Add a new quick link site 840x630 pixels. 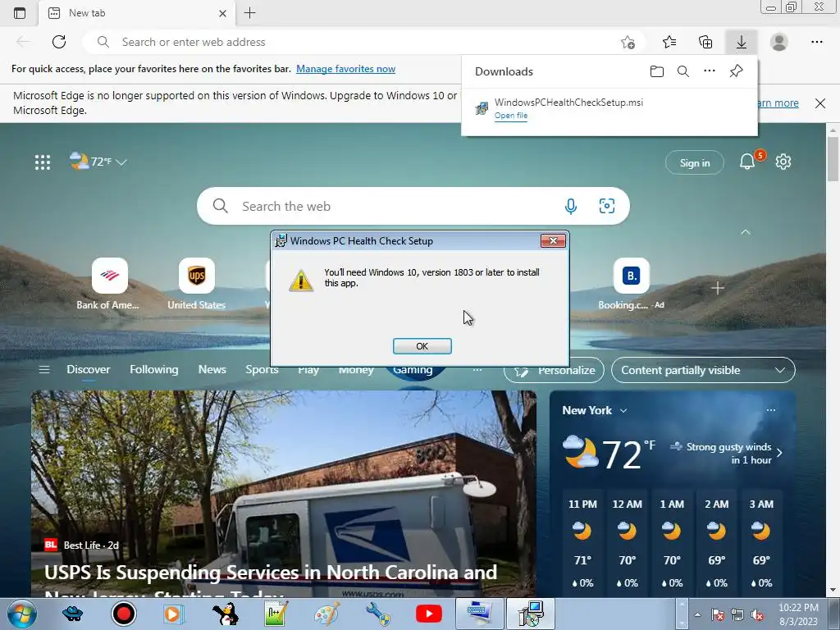pos(717,288)
